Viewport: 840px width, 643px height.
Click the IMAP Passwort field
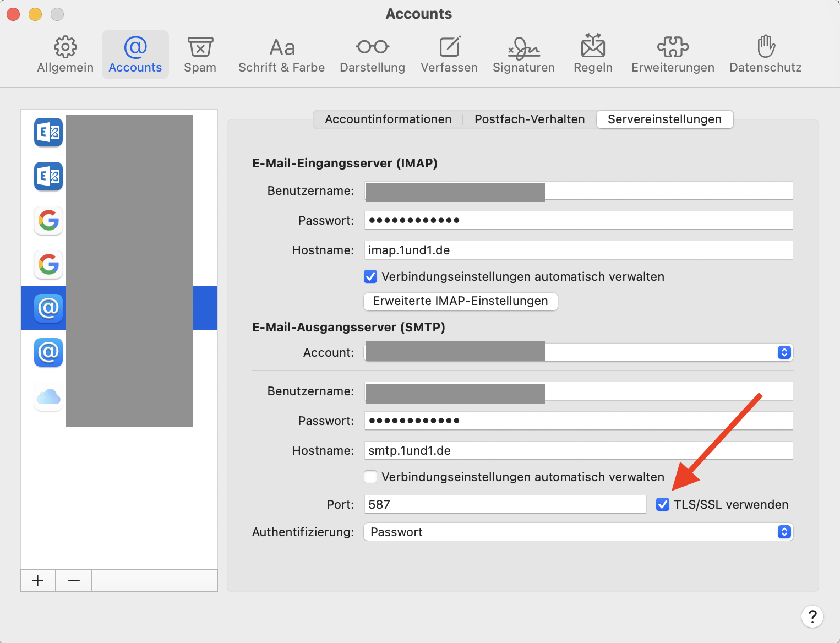coord(579,220)
